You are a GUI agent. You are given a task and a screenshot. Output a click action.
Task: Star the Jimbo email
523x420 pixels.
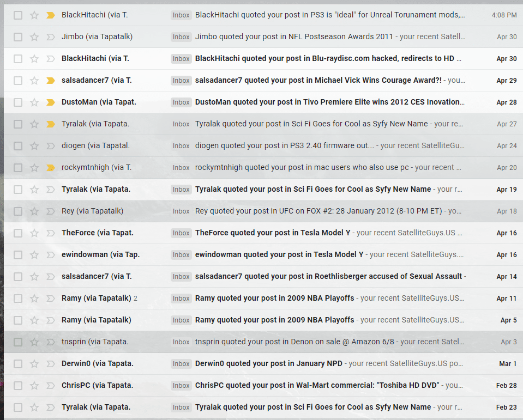[x=34, y=37]
